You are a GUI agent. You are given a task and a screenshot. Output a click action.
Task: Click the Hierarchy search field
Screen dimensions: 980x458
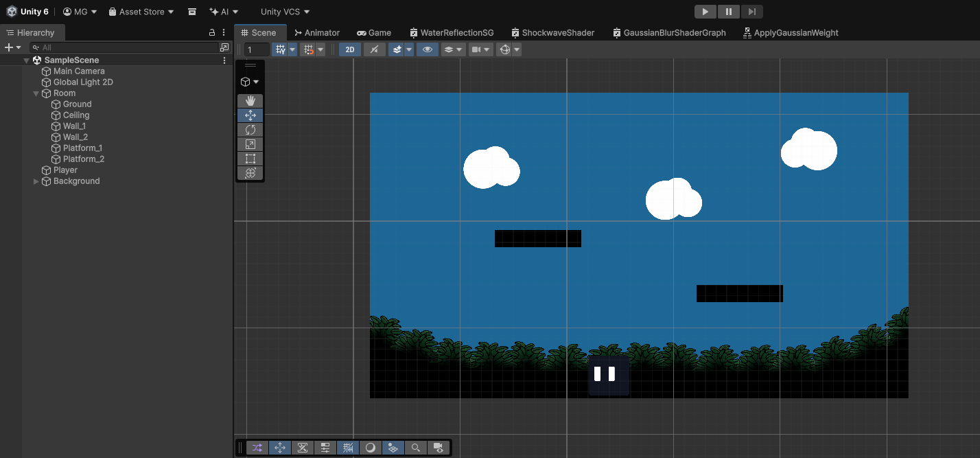coord(124,47)
